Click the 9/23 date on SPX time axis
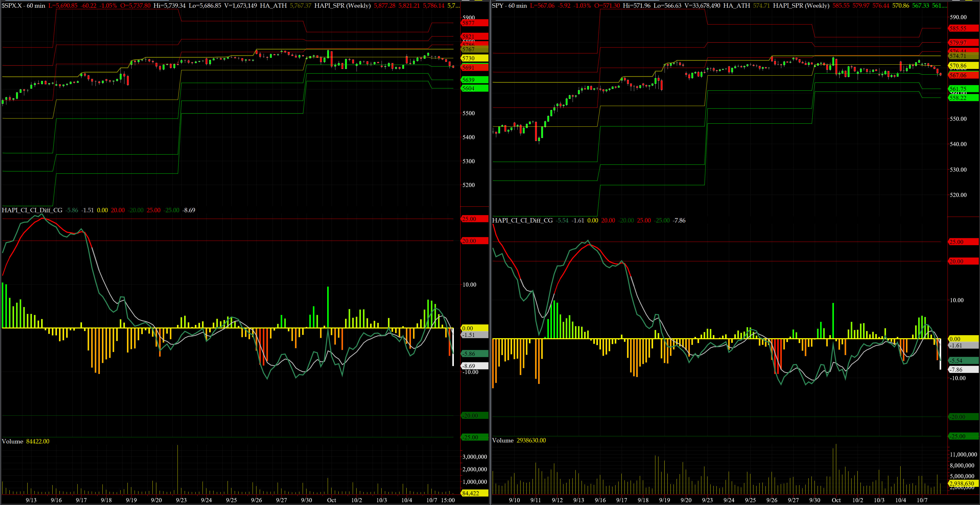The image size is (980, 505). point(181,500)
